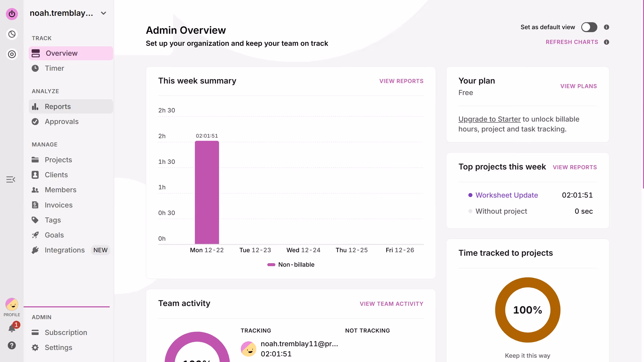Image resolution: width=644 pixels, height=362 pixels.
Task: Click the Timer clock icon
Action: [35, 68]
